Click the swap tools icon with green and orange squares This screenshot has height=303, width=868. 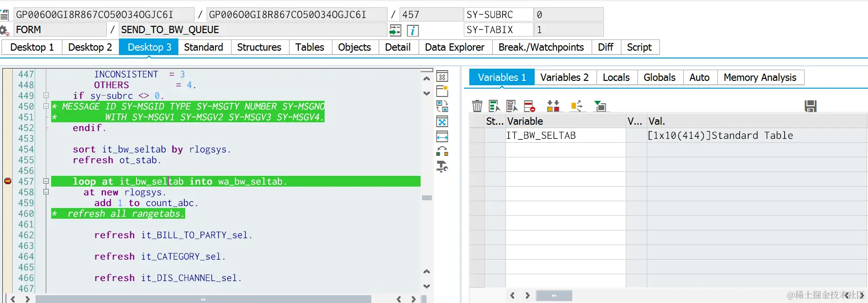pyautogui.click(x=442, y=151)
